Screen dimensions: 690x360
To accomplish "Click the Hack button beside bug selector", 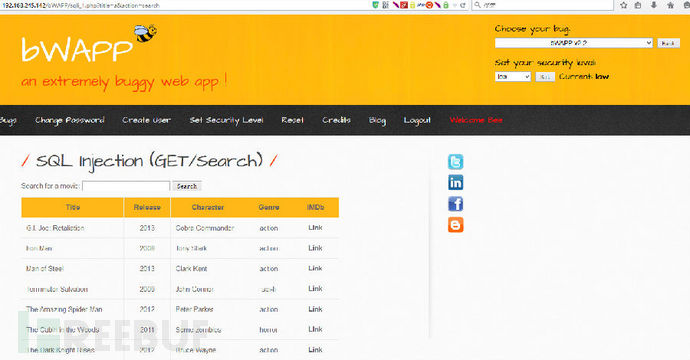I will 668,43.
